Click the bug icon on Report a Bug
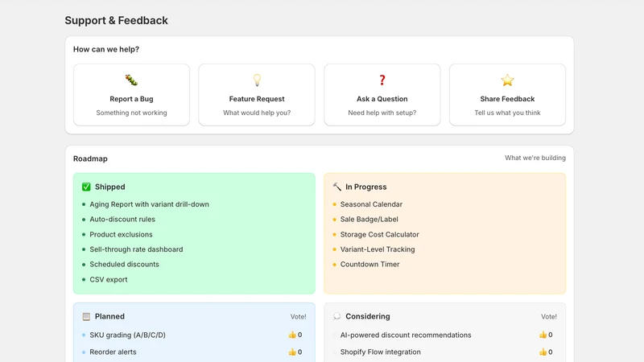 click(131, 80)
